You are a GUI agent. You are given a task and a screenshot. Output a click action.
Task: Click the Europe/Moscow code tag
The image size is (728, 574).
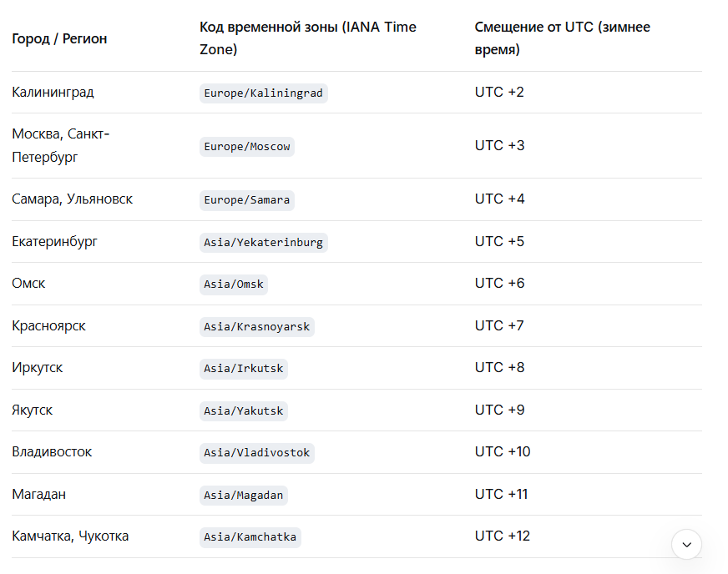247,147
